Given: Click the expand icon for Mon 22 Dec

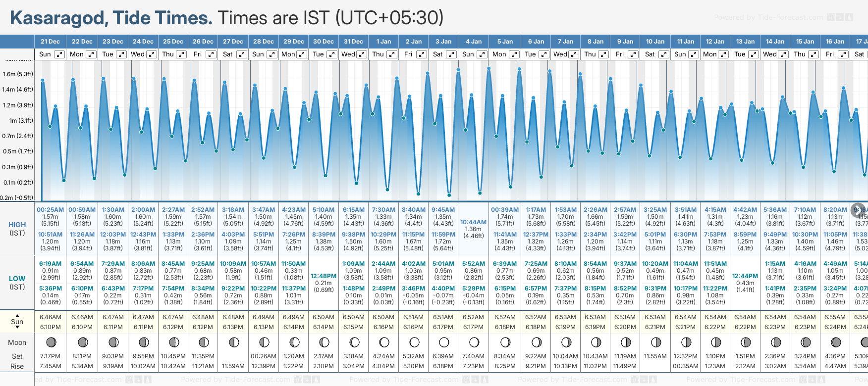Looking at the screenshot, I should [x=91, y=54].
